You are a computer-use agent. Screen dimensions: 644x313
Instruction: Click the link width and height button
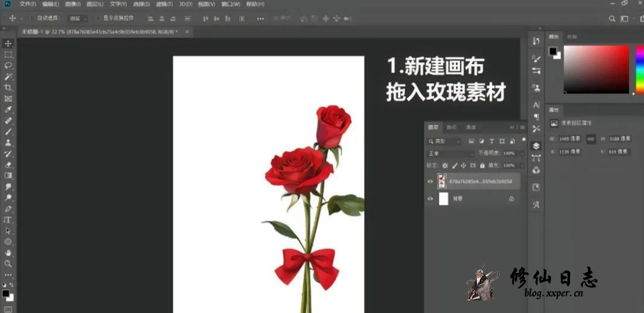click(590, 139)
